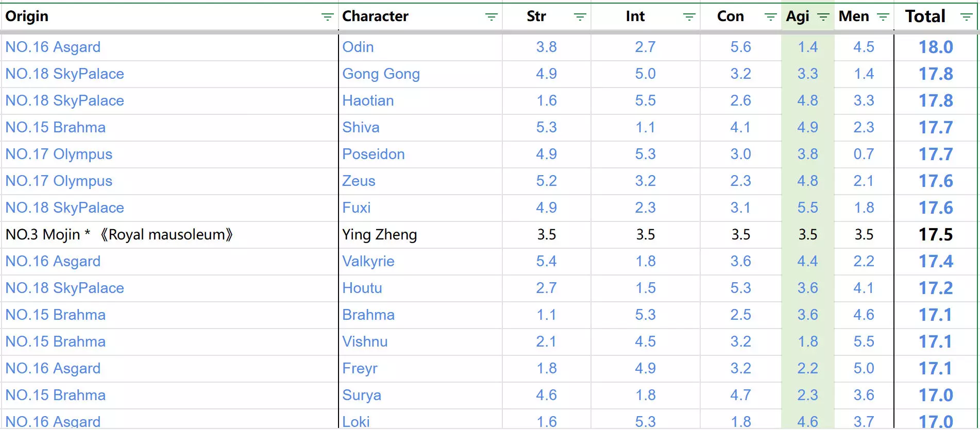The height and width of the screenshot is (430, 980).
Task: Open the Con column filter icon
Action: click(770, 17)
